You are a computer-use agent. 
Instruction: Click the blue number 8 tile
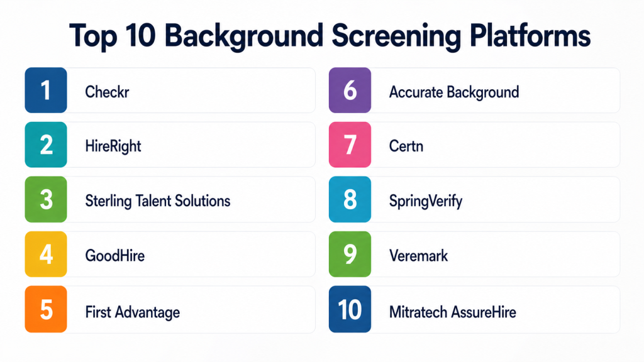pyautogui.click(x=350, y=200)
